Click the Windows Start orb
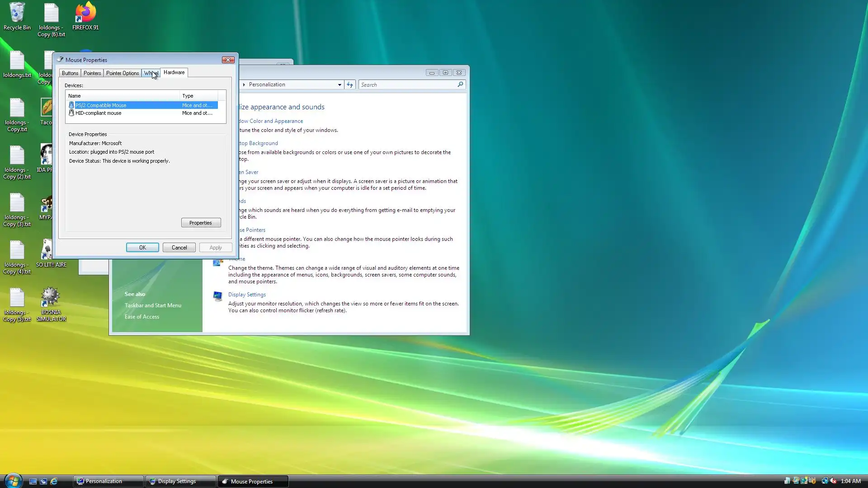868x488 pixels. click(13, 481)
